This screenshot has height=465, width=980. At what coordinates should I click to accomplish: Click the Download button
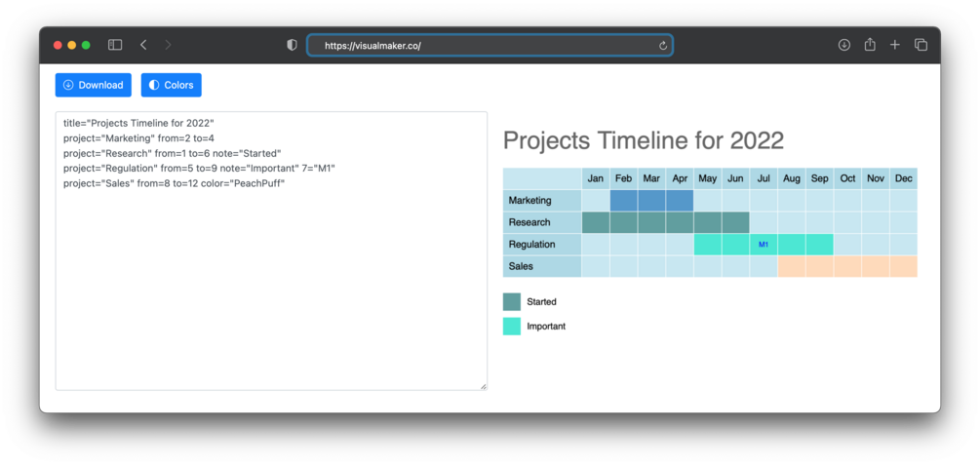point(94,85)
